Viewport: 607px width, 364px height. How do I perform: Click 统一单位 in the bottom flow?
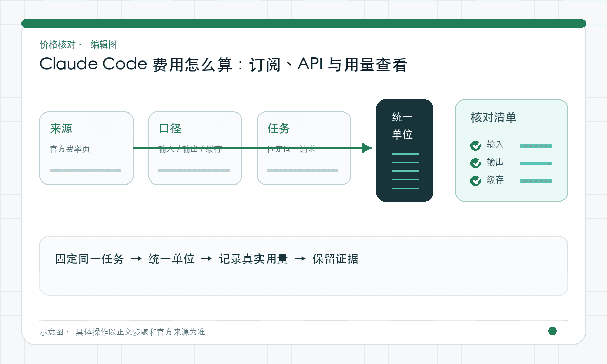(x=171, y=259)
